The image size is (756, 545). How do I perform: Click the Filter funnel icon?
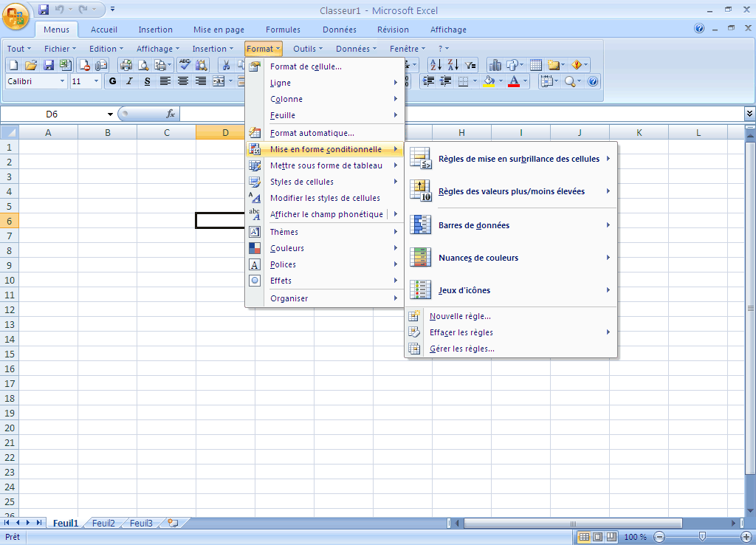[x=470, y=65]
